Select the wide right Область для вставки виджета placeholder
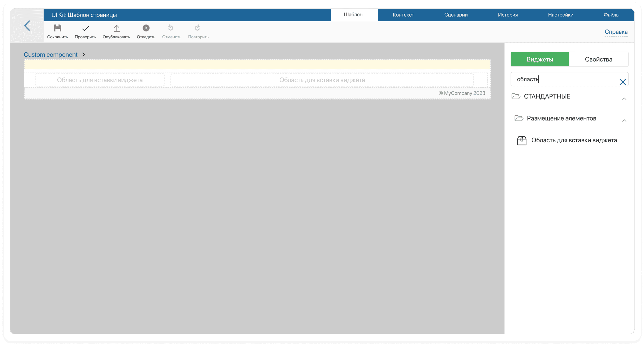The width and height of the screenshot is (644, 346). pyautogui.click(x=322, y=80)
